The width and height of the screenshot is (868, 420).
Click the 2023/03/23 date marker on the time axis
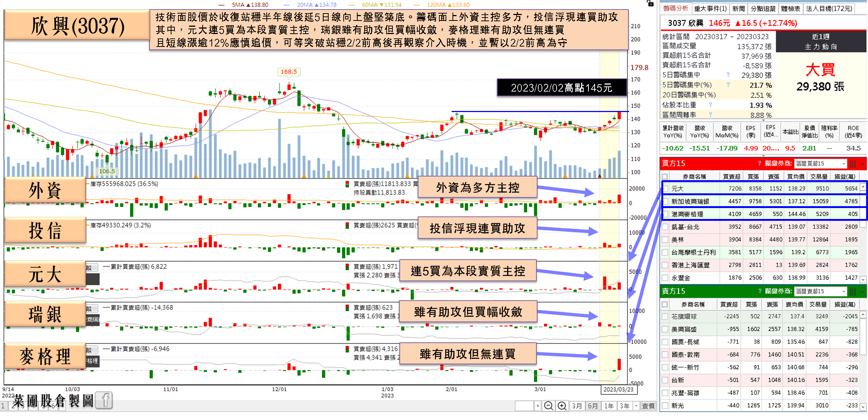[x=618, y=389]
